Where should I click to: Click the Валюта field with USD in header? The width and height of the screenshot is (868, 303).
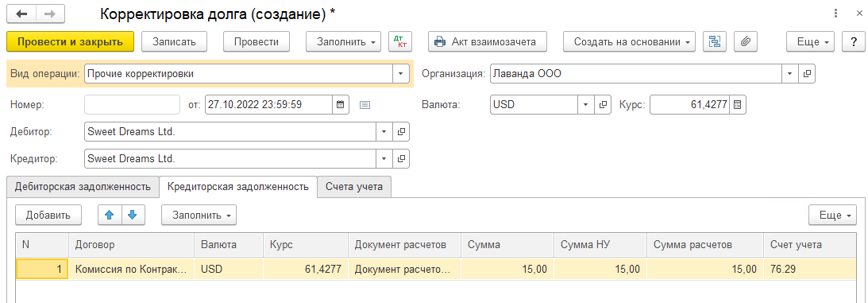pyautogui.click(x=534, y=104)
